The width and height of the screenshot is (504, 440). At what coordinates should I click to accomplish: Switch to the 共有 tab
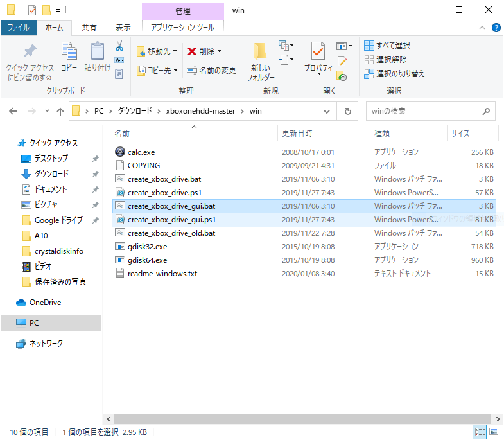click(89, 28)
